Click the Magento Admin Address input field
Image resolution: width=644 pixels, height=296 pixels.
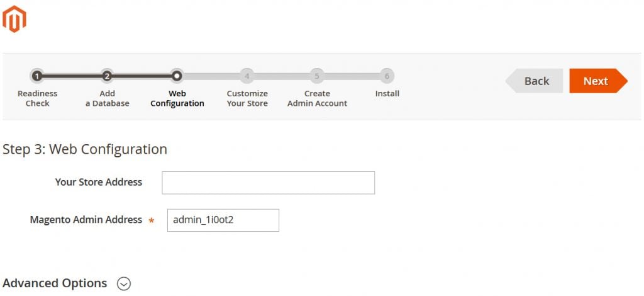point(223,220)
